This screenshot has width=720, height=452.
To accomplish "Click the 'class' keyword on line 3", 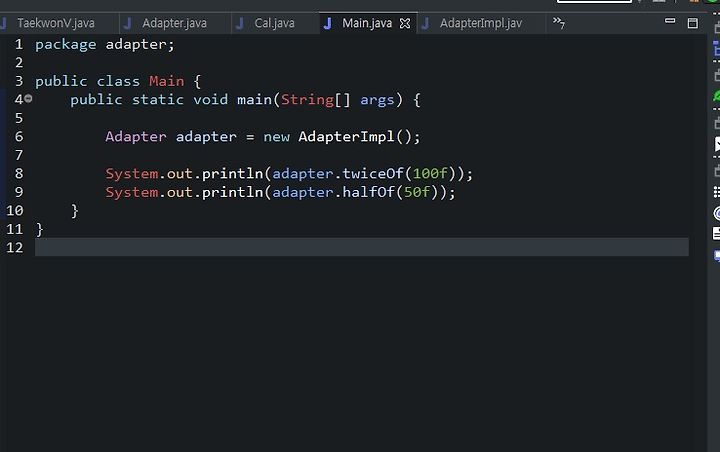I will coord(118,81).
